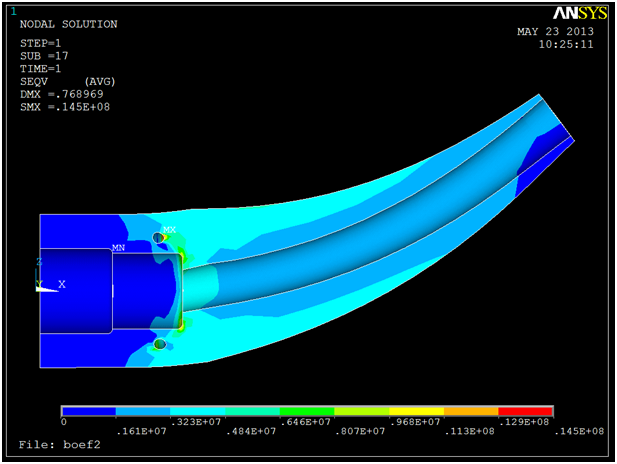Click the '.807E+07' legend value

pyautogui.click(x=360, y=431)
